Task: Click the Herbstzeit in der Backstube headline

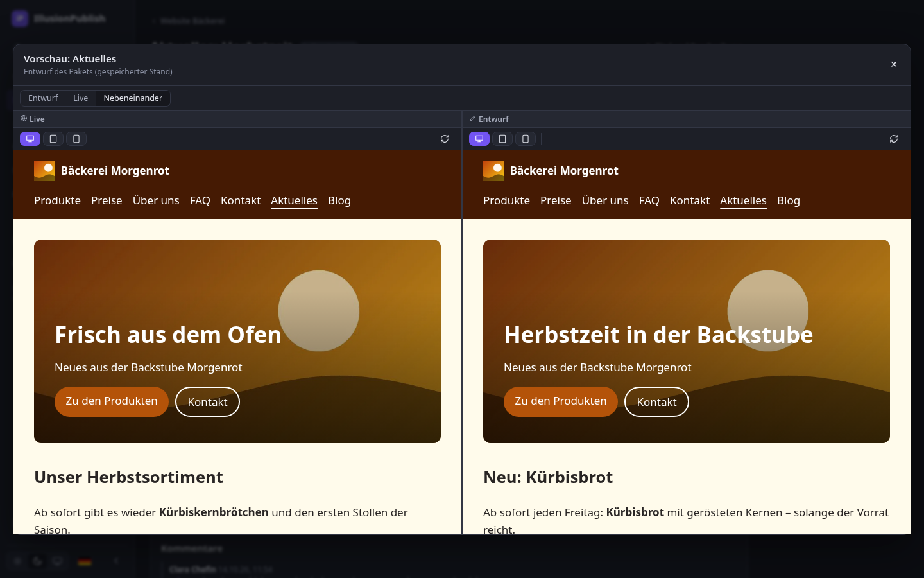Action: pos(658,335)
